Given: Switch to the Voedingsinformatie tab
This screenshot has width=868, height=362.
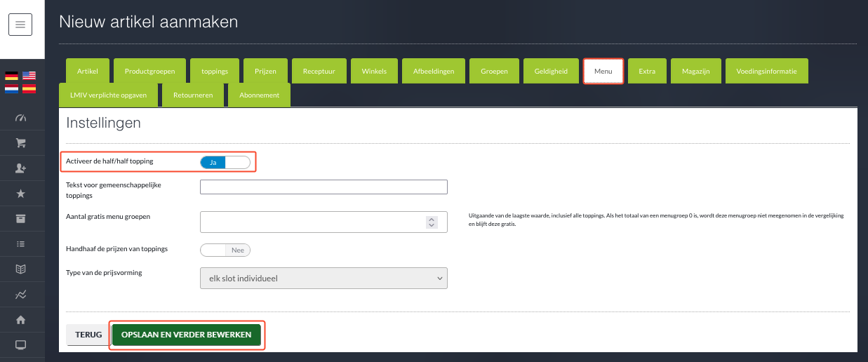Looking at the screenshot, I should click(x=766, y=72).
